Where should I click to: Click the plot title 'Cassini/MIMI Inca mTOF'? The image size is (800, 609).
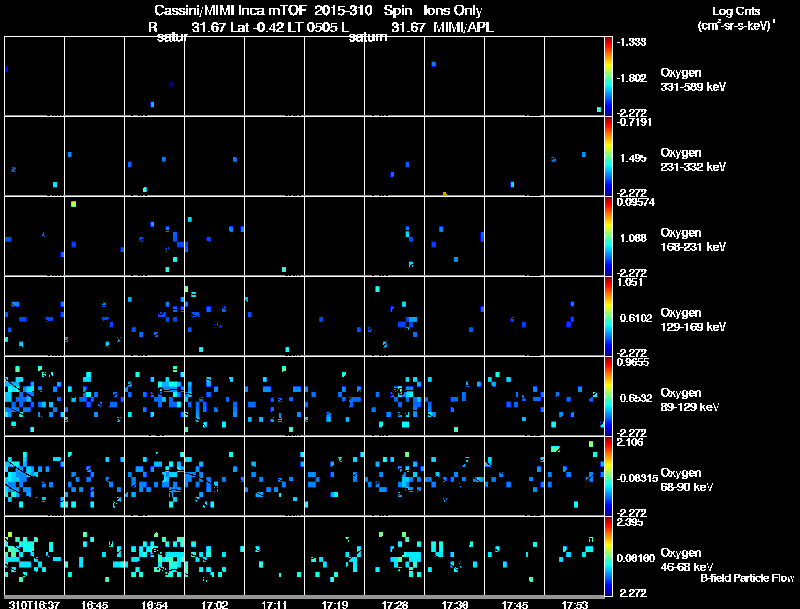tap(230, 10)
